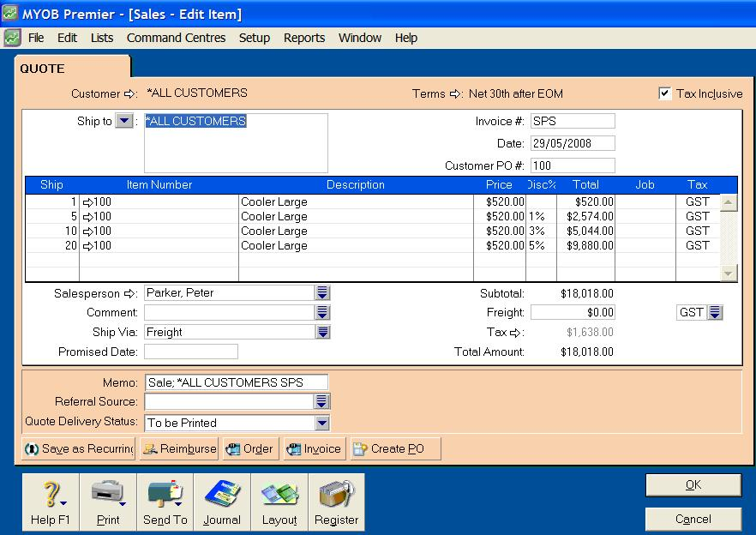756x535 pixels.
Task: Open the Comment list selector
Action: (322, 312)
